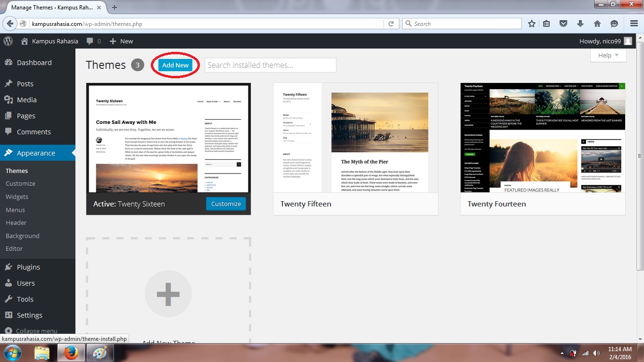The image size is (644, 362).
Task: Bookmark this page with the star icon
Action: 532,24
